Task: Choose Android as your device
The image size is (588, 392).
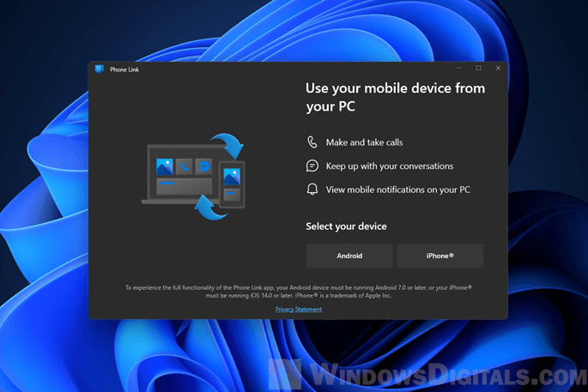Action: click(x=349, y=256)
